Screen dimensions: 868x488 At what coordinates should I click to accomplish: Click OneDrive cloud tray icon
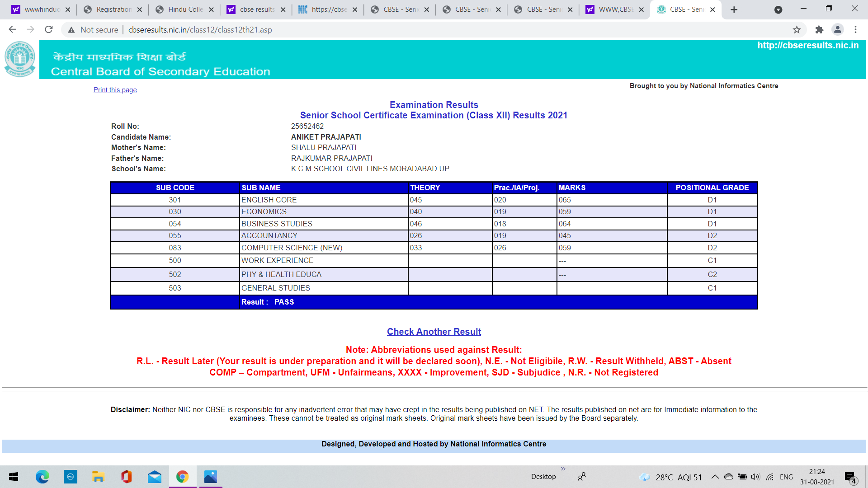pos(728,477)
